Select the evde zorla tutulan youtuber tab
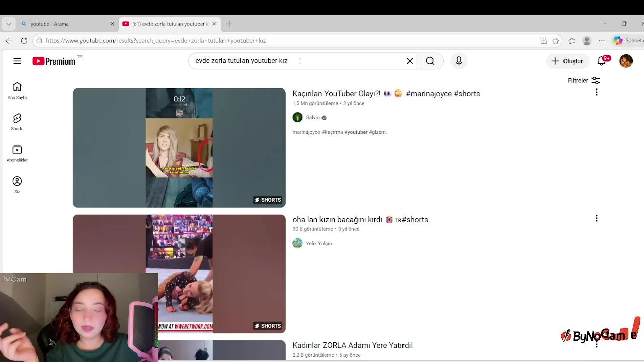644x362 pixels. [170, 24]
